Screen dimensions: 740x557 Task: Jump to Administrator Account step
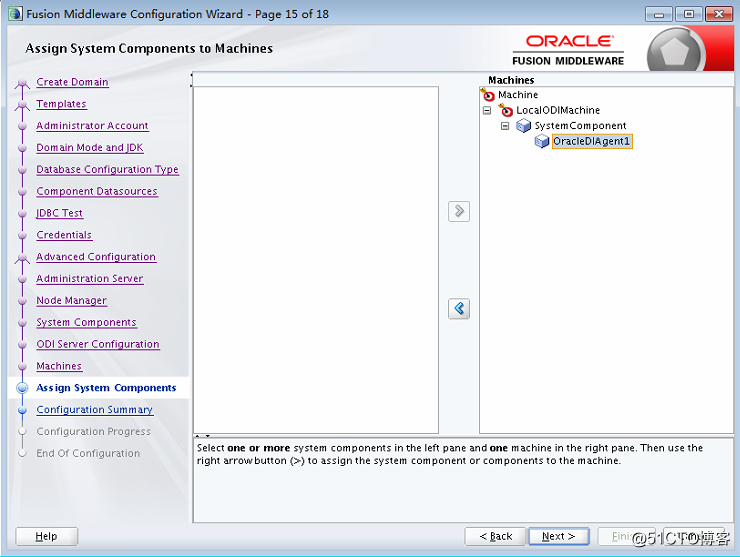pyautogui.click(x=92, y=126)
